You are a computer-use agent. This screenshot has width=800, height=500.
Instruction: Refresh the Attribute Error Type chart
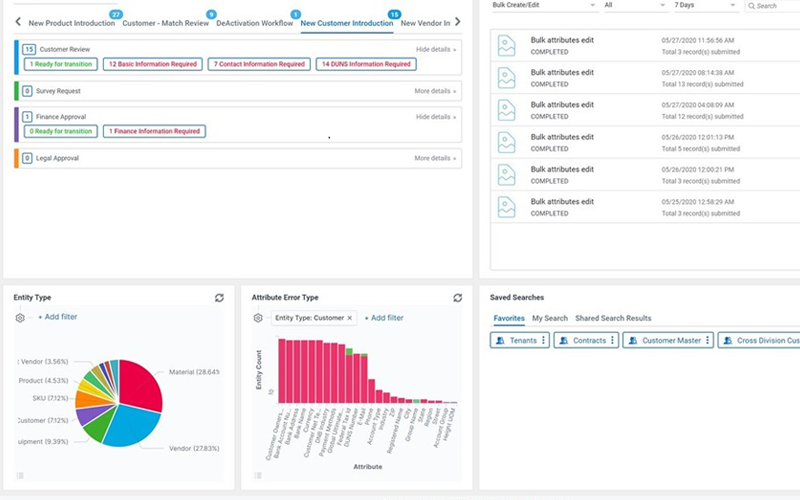tap(457, 298)
